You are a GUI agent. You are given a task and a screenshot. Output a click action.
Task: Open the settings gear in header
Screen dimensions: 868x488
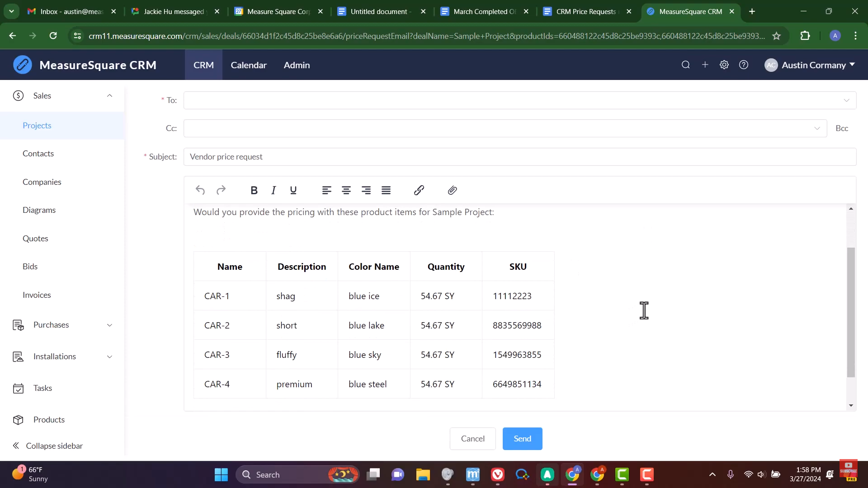click(724, 65)
